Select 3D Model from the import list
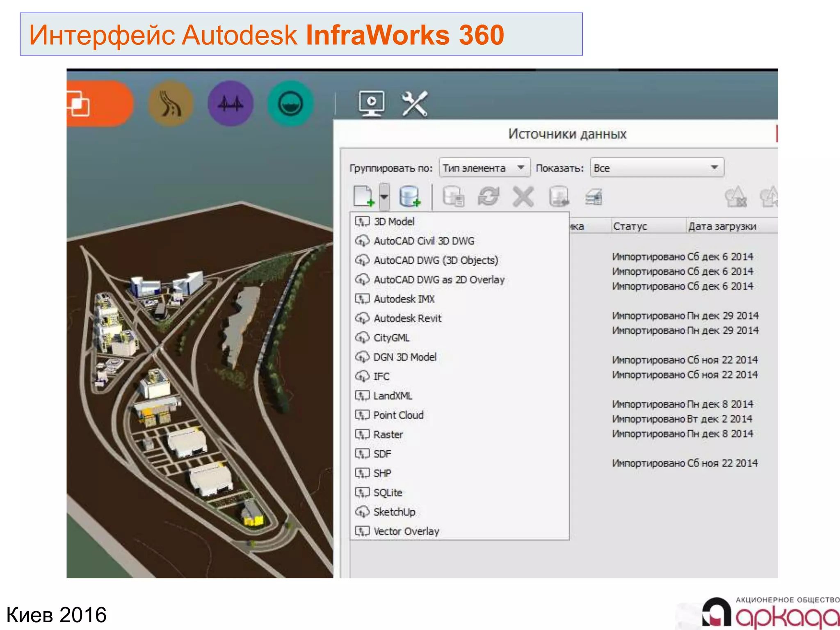Image resolution: width=840 pixels, height=630 pixels. pos(459,221)
